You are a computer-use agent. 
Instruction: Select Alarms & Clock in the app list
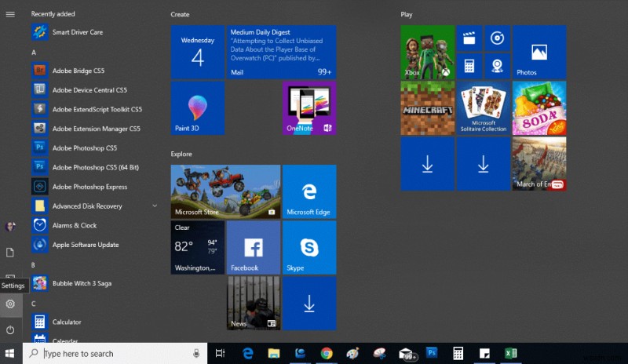tap(75, 225)
